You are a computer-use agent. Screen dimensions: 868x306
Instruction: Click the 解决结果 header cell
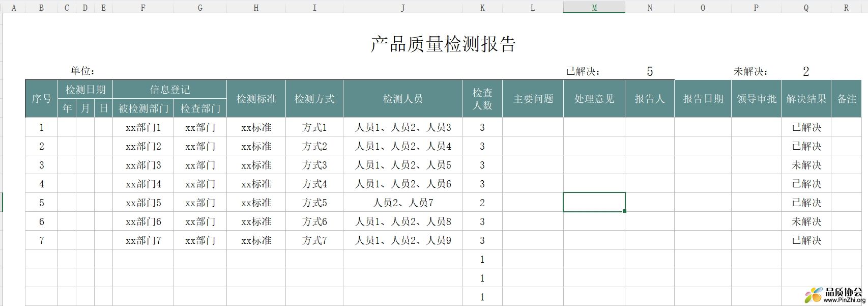coord(806,99)
